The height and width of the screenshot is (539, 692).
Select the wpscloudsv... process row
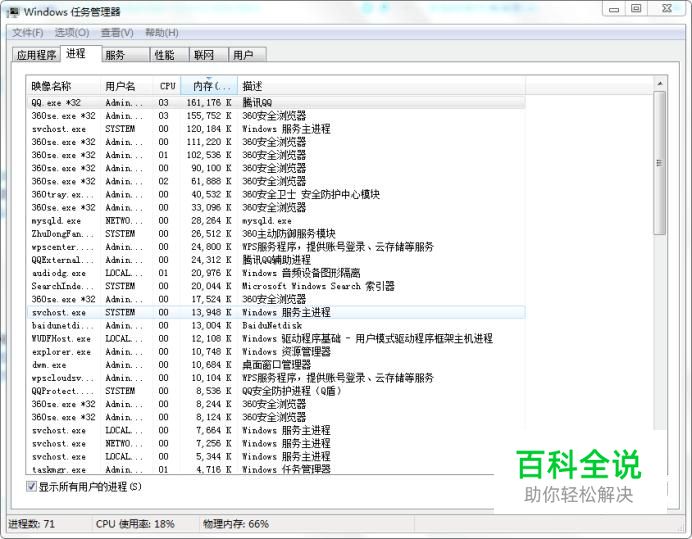point(276,377)
